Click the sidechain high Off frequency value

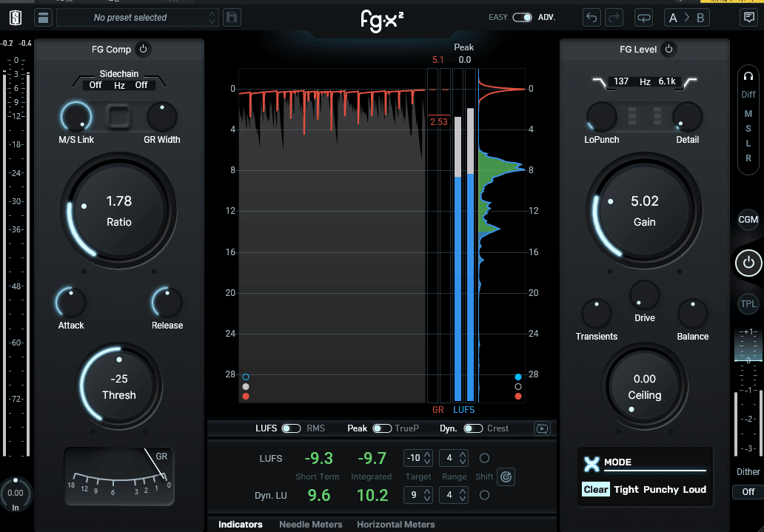[x=141, y=85]
